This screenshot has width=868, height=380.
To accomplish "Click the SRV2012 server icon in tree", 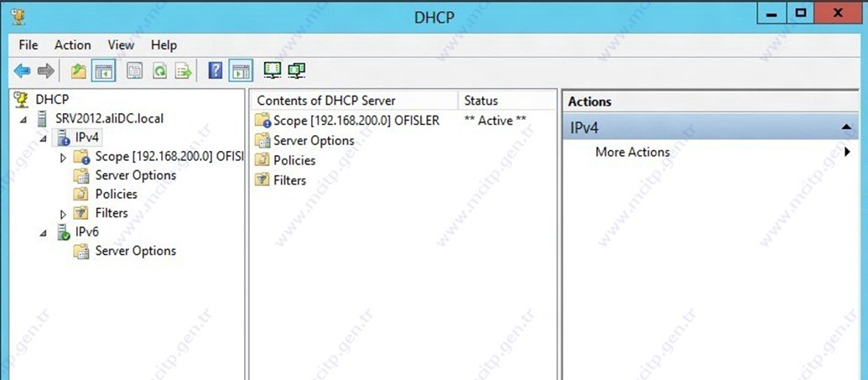I will [42, 118].
